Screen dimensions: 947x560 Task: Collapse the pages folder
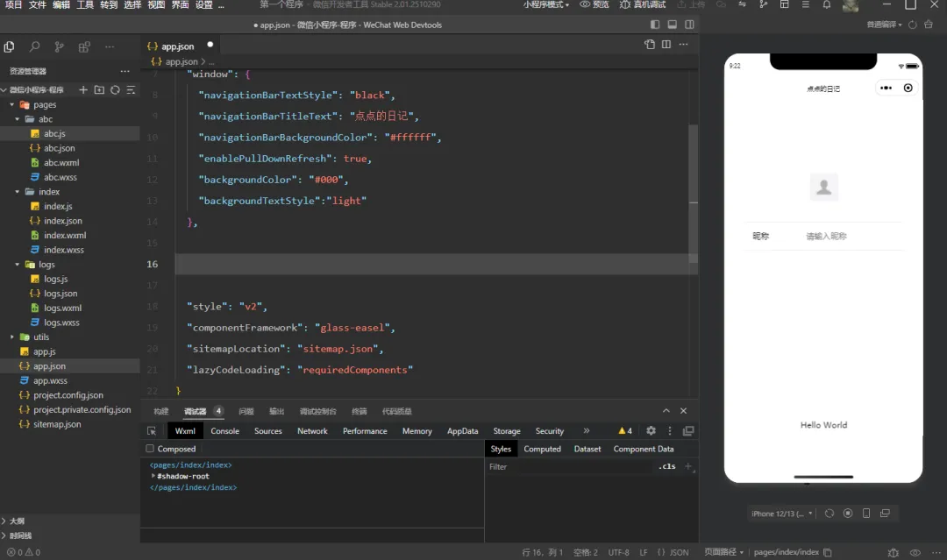pos(12,104)
